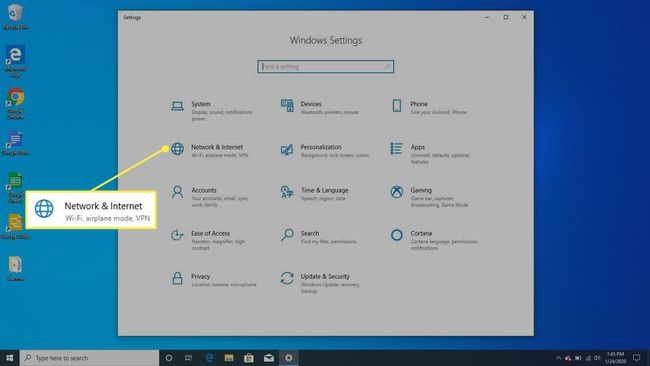Open the Phone settings category
This screenshot has width=650, height=366.
[x=430, y=107]
